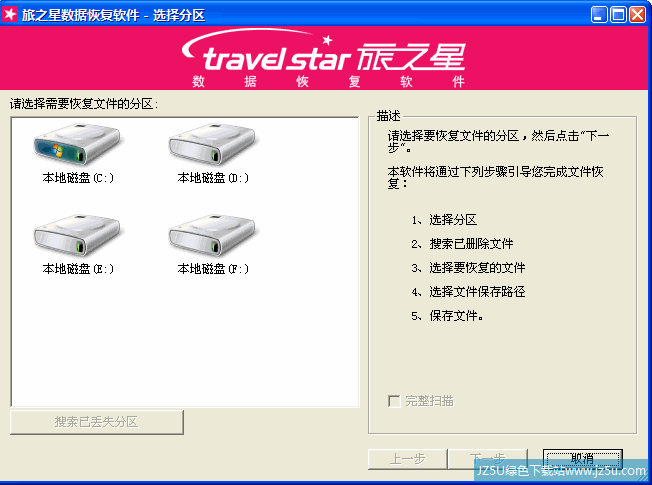The width and height of the screenshot is (652, 485).
Task: Close the 旅之星数据恢复软件 window
Action: pyautogui.click(x=637, y=15)
